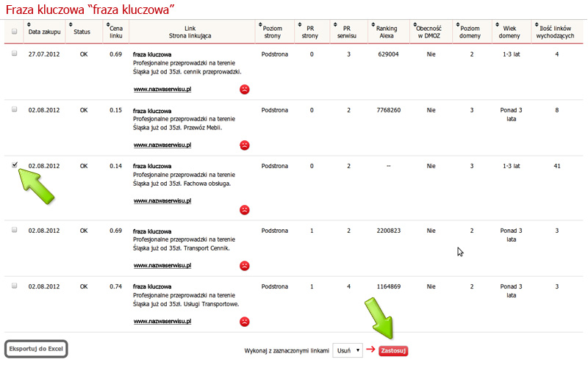Click red sad face in Fachowa obsługa row
This screenshot has width=588, height=365.
(244, 209)
